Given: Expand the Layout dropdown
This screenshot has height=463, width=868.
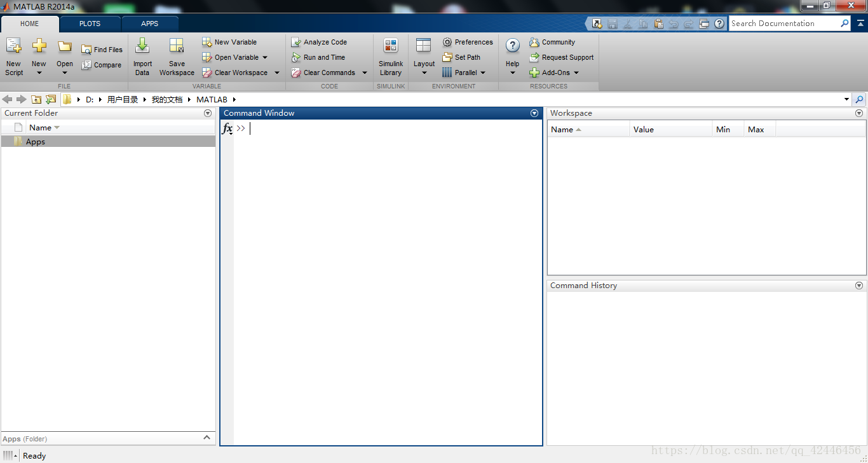Looking at the screenshot, I should tap(424, 72).
